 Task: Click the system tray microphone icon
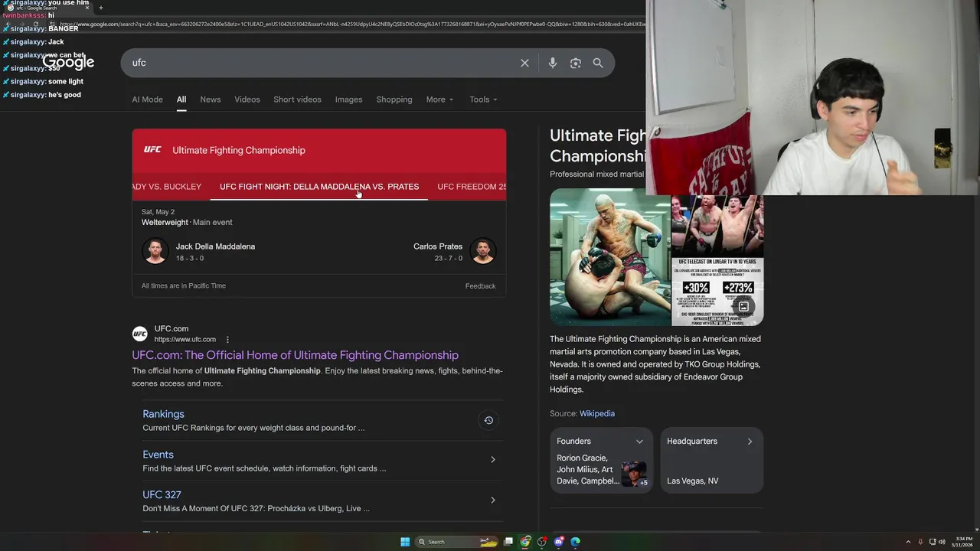tap(920, 542)
